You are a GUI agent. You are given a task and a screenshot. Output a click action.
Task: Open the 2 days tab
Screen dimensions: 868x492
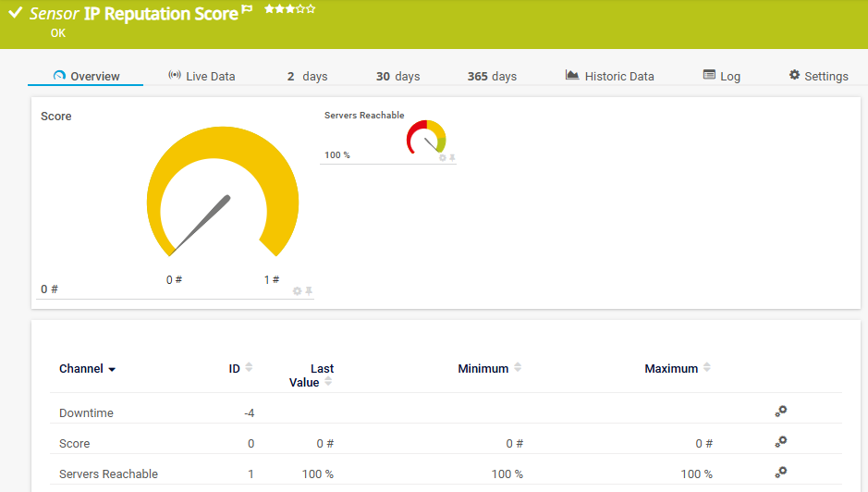(x=307, y=76)
